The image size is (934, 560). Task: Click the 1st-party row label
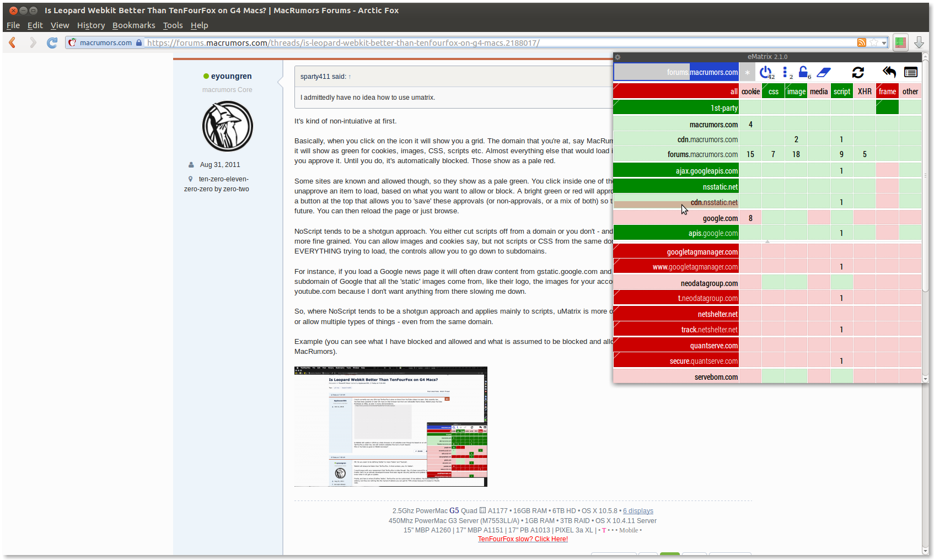point(676,108)
